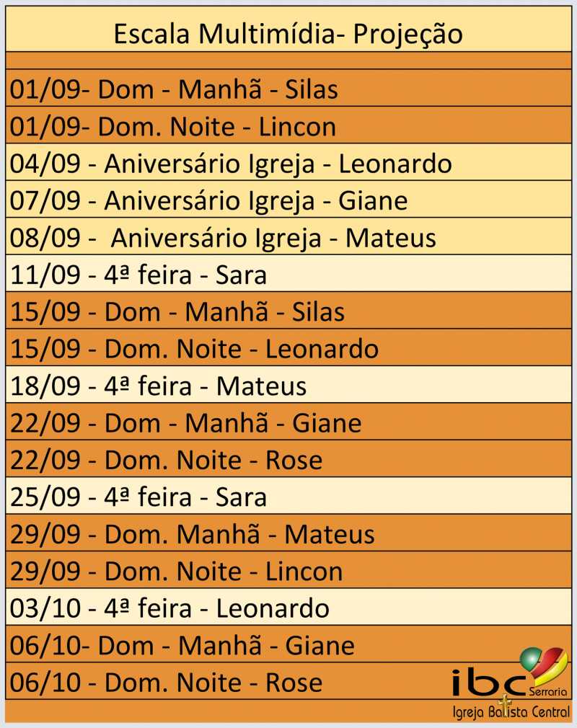Select the 08/09 Aniversário Igreja Mateus row

click(288, 236)
